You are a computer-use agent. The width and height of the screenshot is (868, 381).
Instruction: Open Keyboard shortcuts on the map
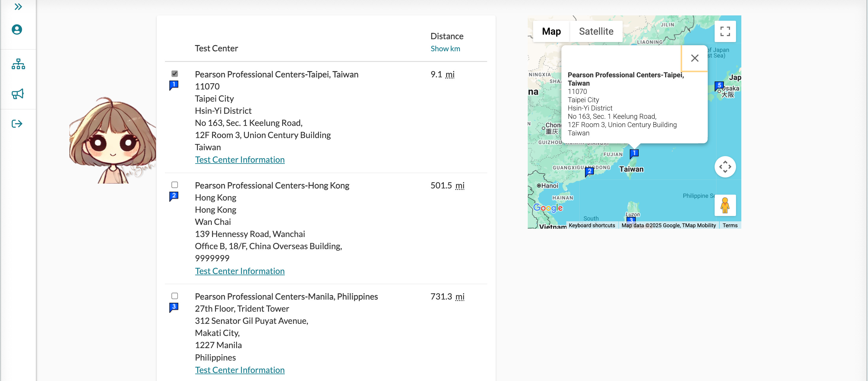point(592,225)
